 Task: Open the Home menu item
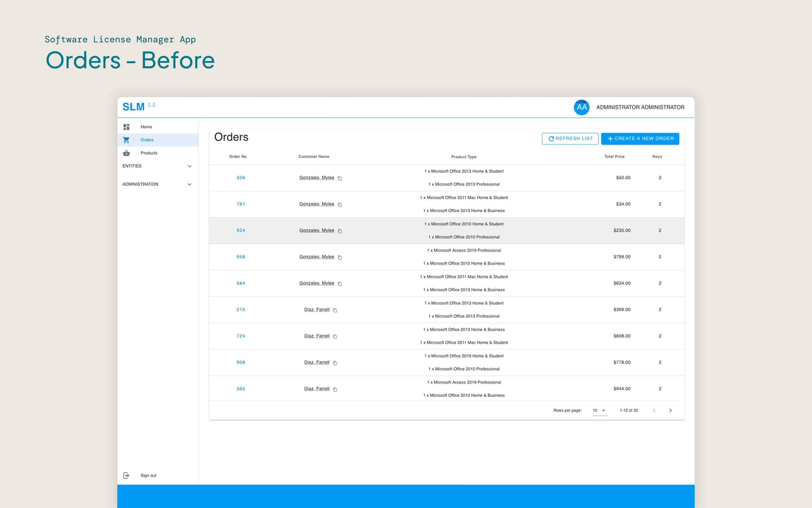(x=158, y=127)
